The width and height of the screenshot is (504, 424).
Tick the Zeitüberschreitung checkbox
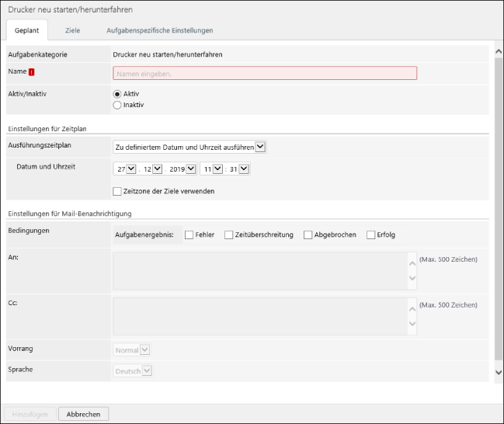coord(228,235)
